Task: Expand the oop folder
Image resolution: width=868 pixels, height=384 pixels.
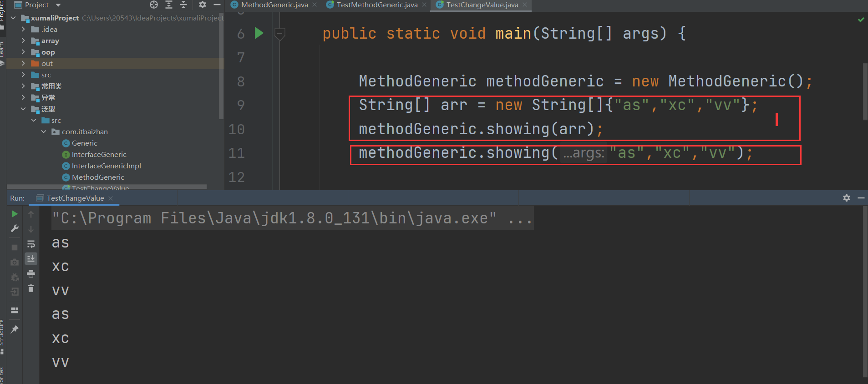Action: pyautogui.click(x=23, y=52)
